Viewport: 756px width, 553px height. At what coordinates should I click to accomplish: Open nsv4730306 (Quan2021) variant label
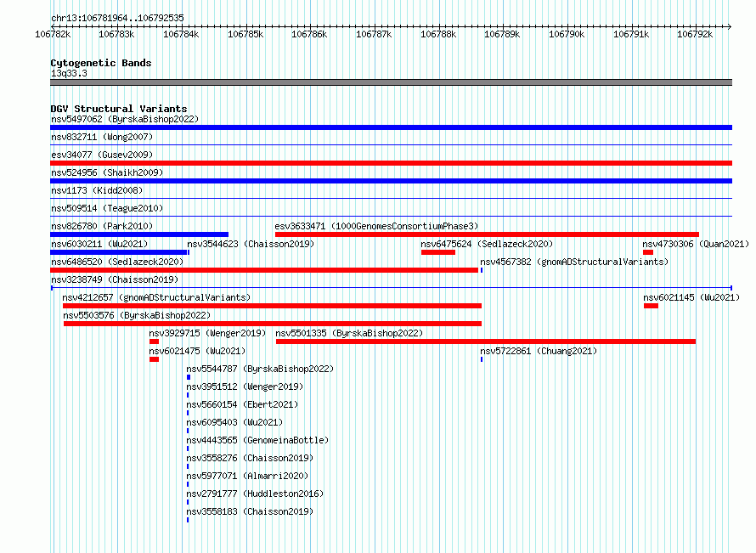(x=696, y=244)
